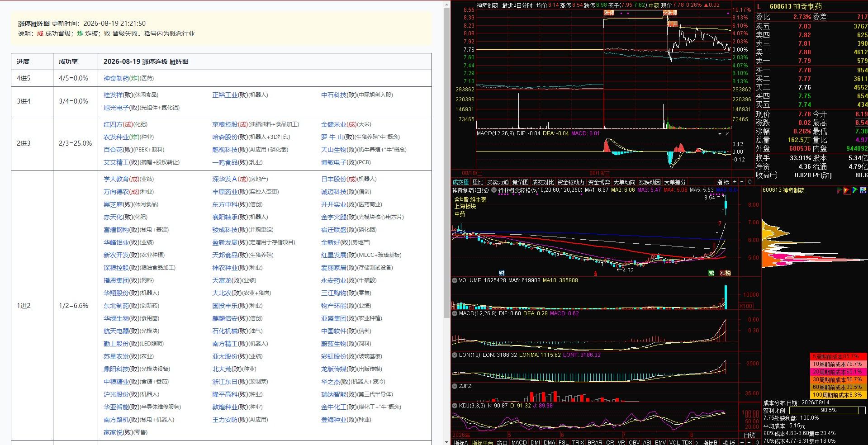Image resolution: width=868 pixels, height=445 pixels.
Task: Close the intraday MACD indicator pane
Action: 727,134
